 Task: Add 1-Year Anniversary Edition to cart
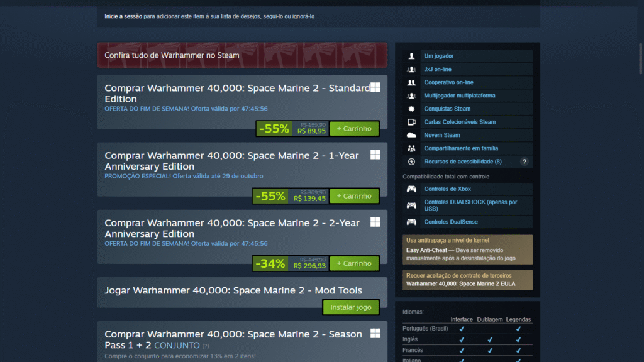[x=354, y=196]
